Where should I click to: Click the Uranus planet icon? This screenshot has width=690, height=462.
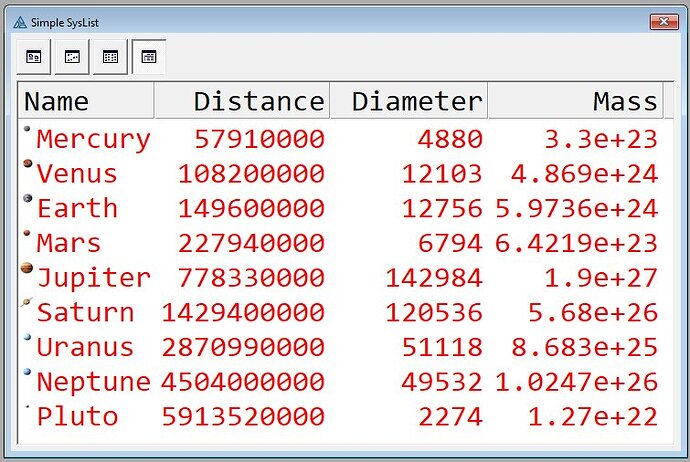click(27, 337)
